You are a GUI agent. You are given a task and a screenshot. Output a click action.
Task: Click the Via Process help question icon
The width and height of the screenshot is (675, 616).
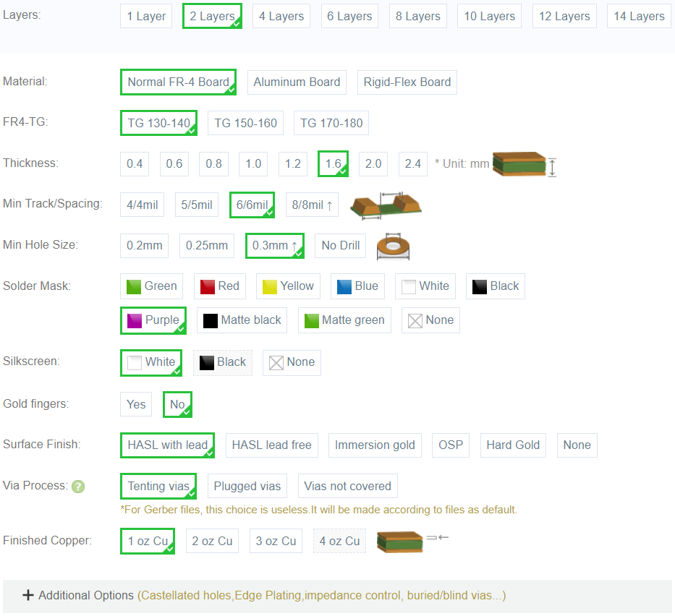point(78,487)
